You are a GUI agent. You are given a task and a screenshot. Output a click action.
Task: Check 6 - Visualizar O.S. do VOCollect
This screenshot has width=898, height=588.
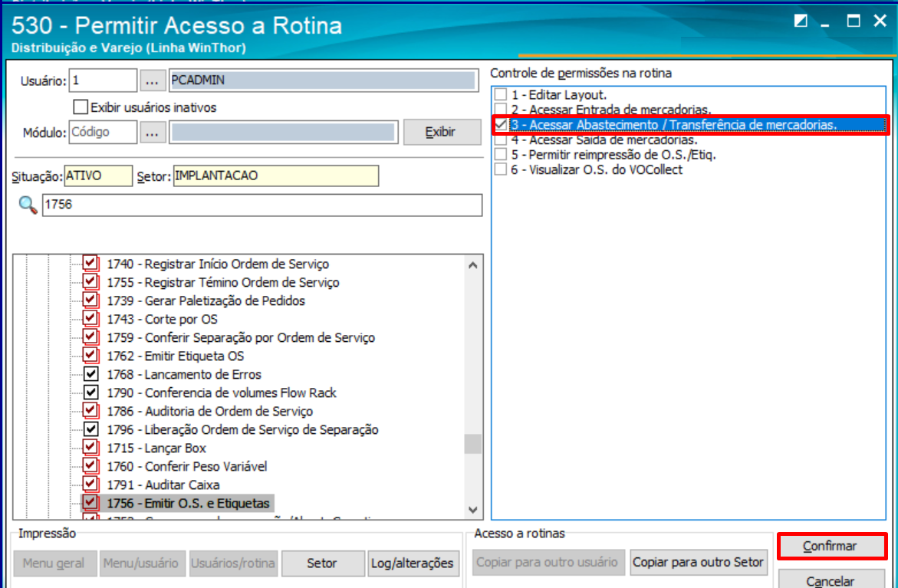point(501,169)
